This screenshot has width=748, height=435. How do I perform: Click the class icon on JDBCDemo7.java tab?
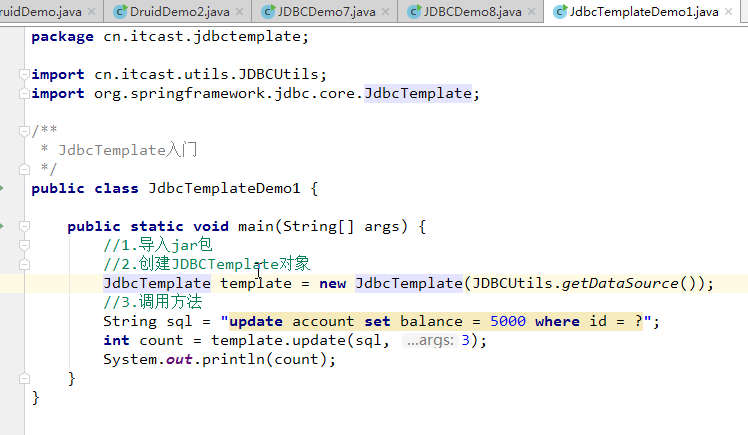pyautogui.click(x=269, y=11)
